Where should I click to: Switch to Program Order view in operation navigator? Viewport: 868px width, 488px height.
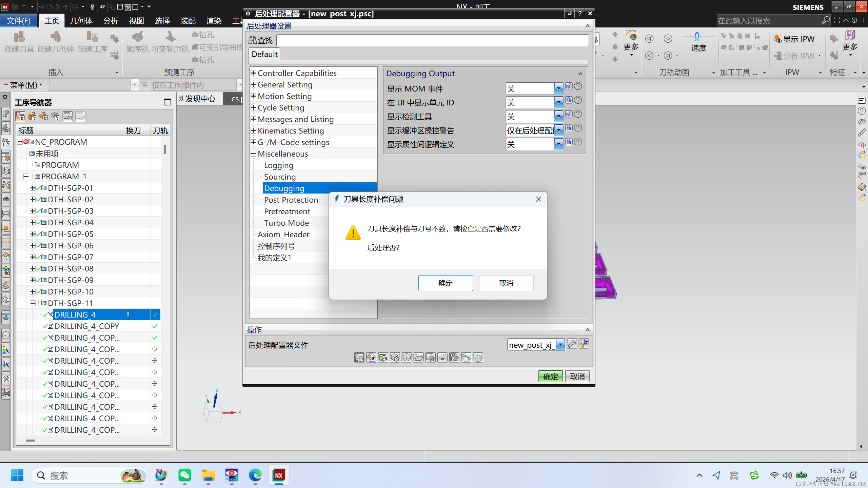coord(20,116)
